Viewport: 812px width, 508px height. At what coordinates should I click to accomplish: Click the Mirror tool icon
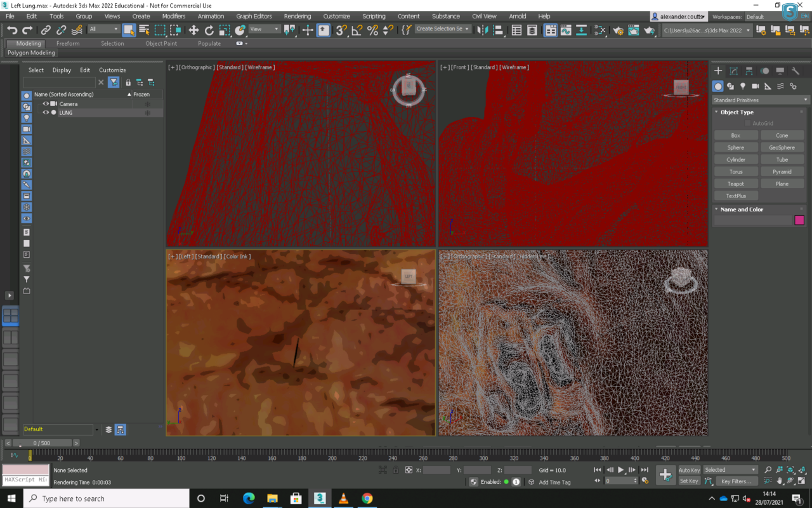pyautogui.click(x=483, y=30)
